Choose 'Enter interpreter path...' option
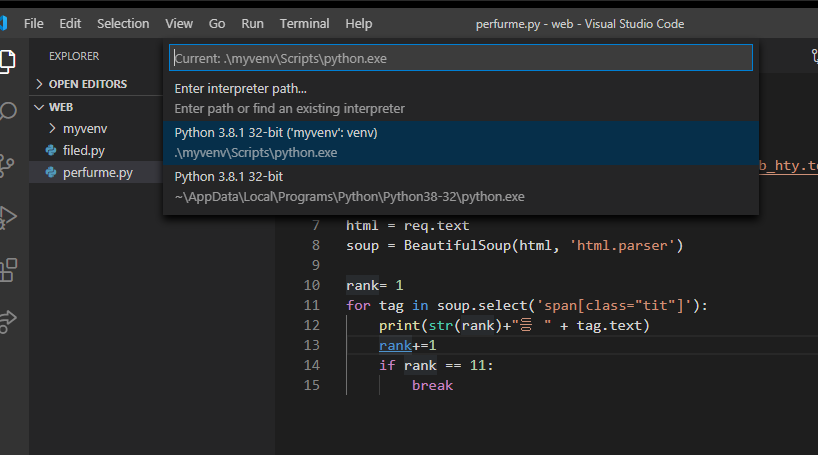Viewport: 818px width, 455px height. click(461, 99)
